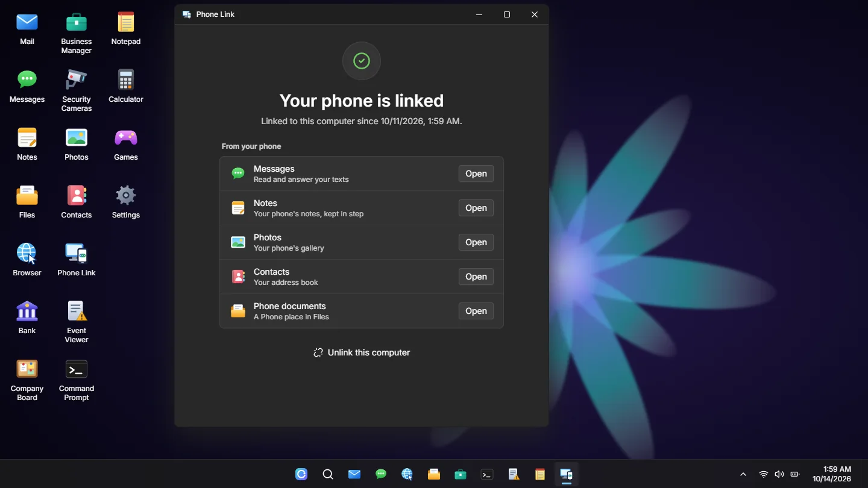The image size is (868, 488).
Task: Click taskbar Command Prompt icon
Action: 487,474
